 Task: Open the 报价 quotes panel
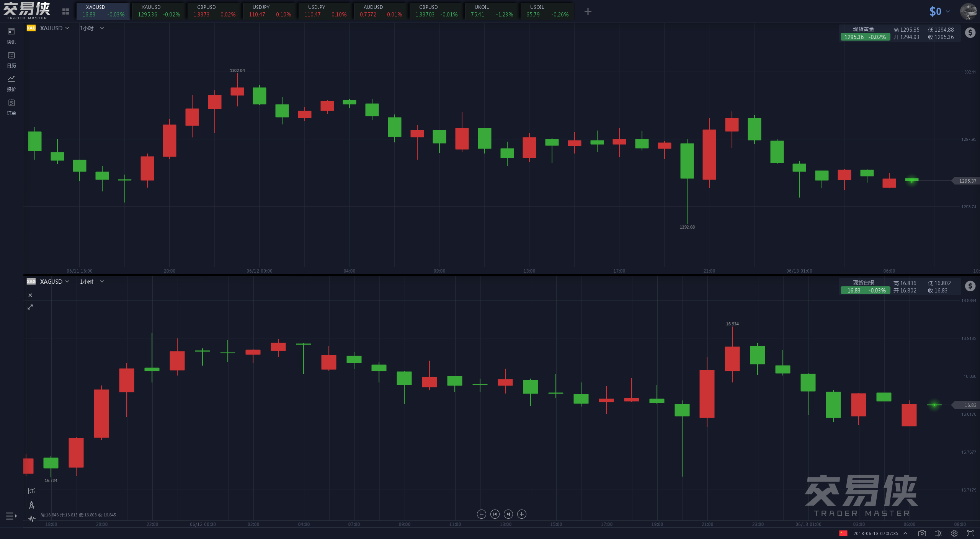pyautogui.click(x=11, y=83)
